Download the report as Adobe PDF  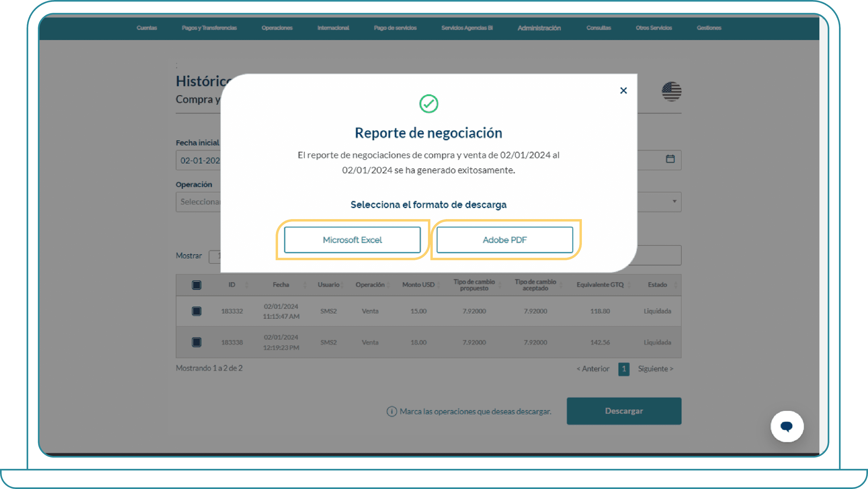[x=505, y=240]
